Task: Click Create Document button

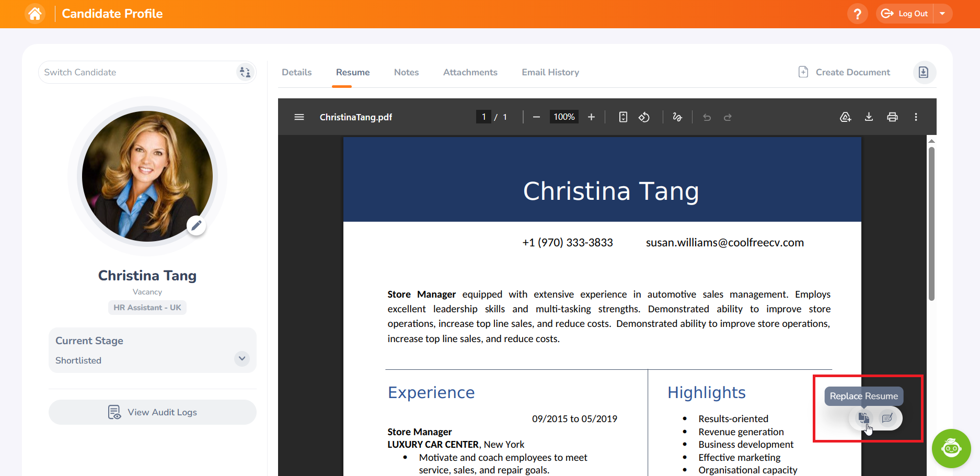Action: pyautogui.click(x=844, y=72)
